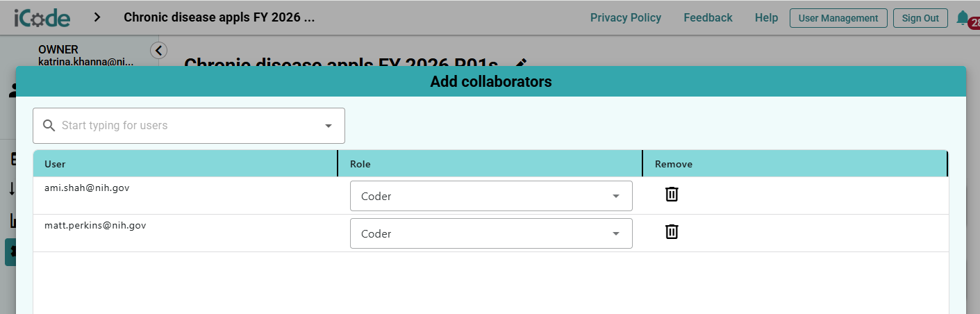
Task: Delete collaborator ami.shah@nih.gov with trash icon
Action: tap(672, 194)
